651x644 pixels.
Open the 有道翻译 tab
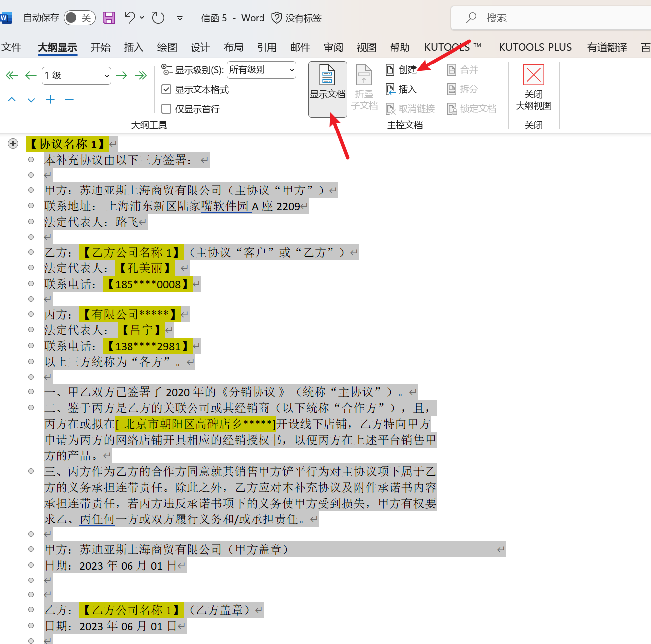[x=607, y=47]
